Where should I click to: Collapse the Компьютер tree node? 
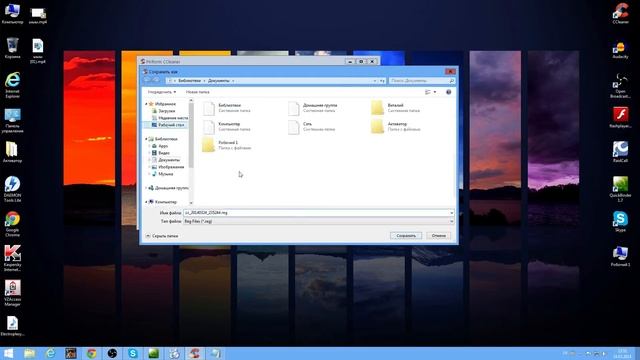click(146, 202)
